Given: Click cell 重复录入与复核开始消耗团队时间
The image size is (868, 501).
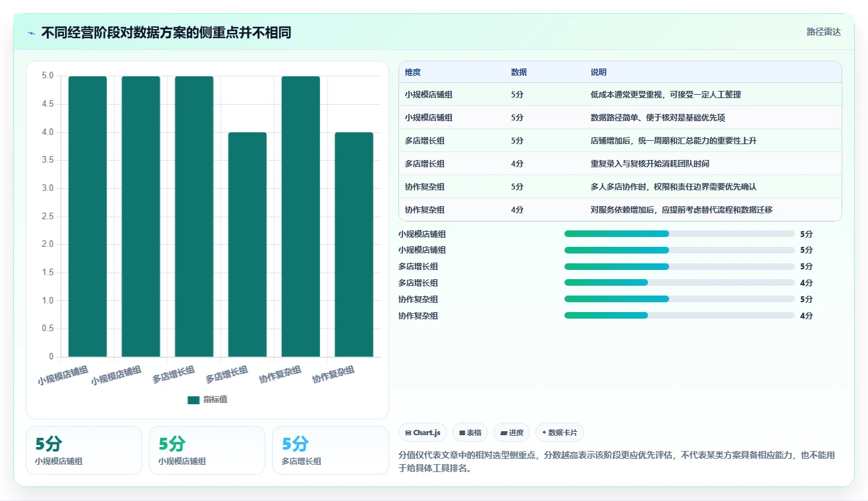Looking at the screenshot, I should tap(650, 164).
